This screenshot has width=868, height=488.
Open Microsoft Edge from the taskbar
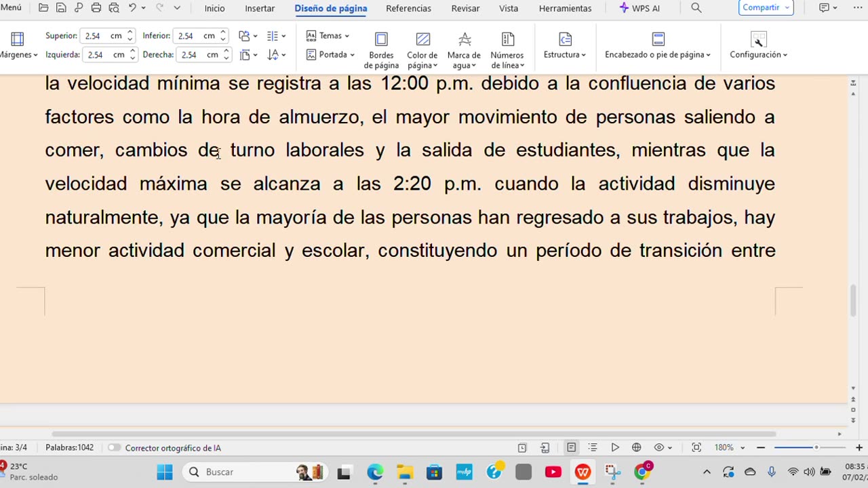point(375,472)
